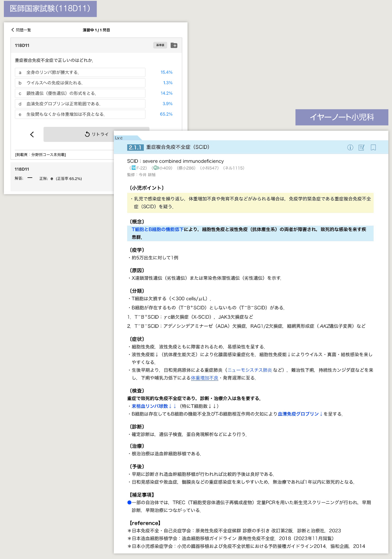Select answer a 全身のリンパ節が腫大する
The image size is (392, 559).
point(80,72)
